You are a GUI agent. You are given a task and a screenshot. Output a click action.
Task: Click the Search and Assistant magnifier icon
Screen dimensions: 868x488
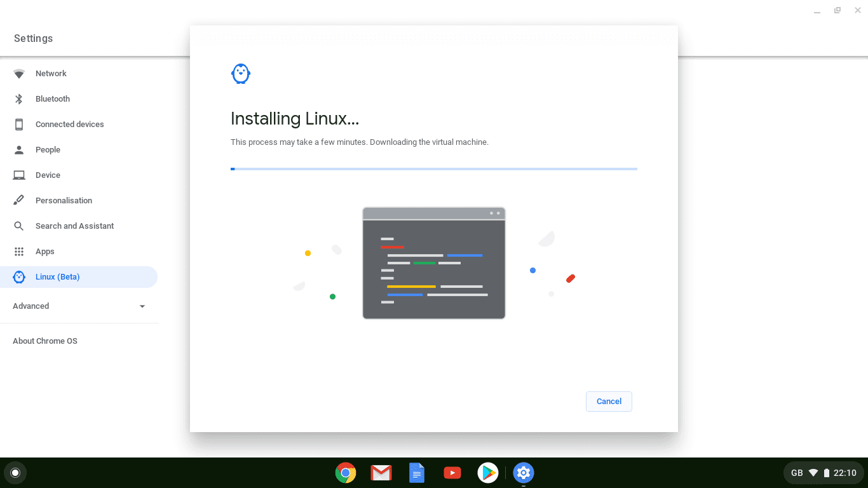click(x=19, y=226)
